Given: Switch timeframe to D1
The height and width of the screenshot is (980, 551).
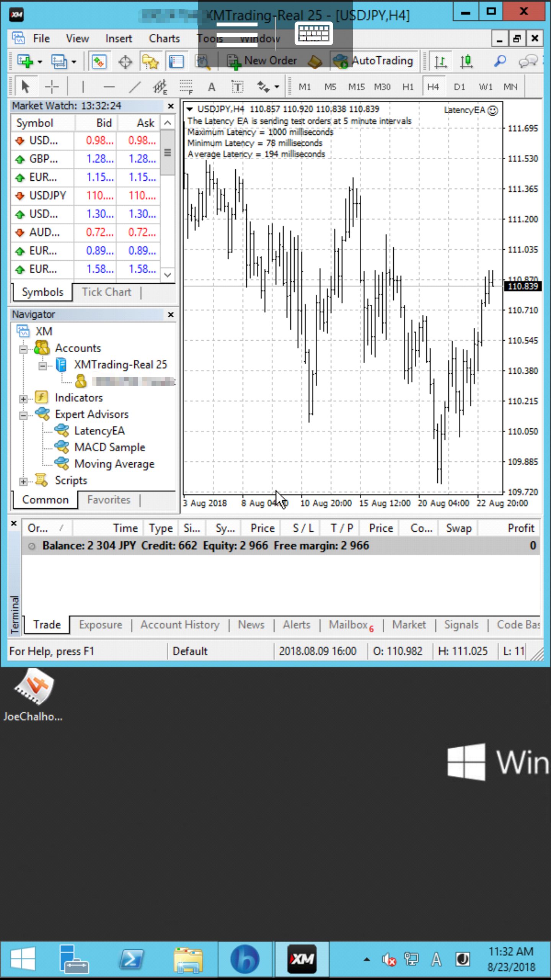Looking at the screenshot, I should [459, 87].
